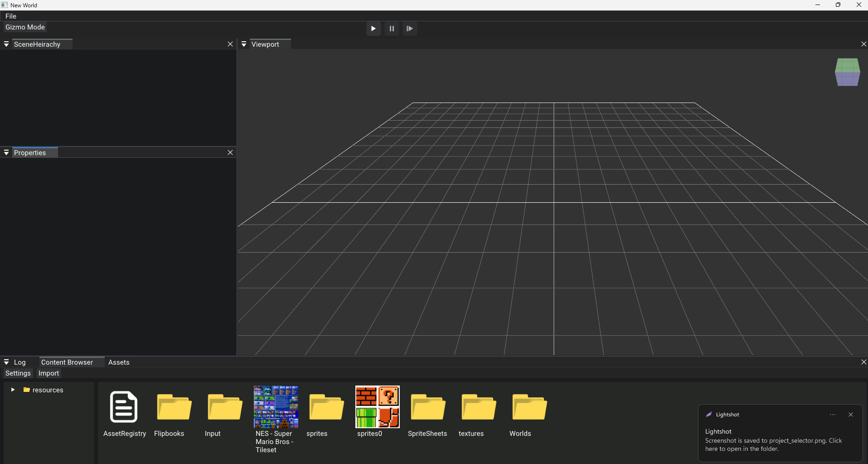Open the AssetRegistry file icon

pos(124,407)
